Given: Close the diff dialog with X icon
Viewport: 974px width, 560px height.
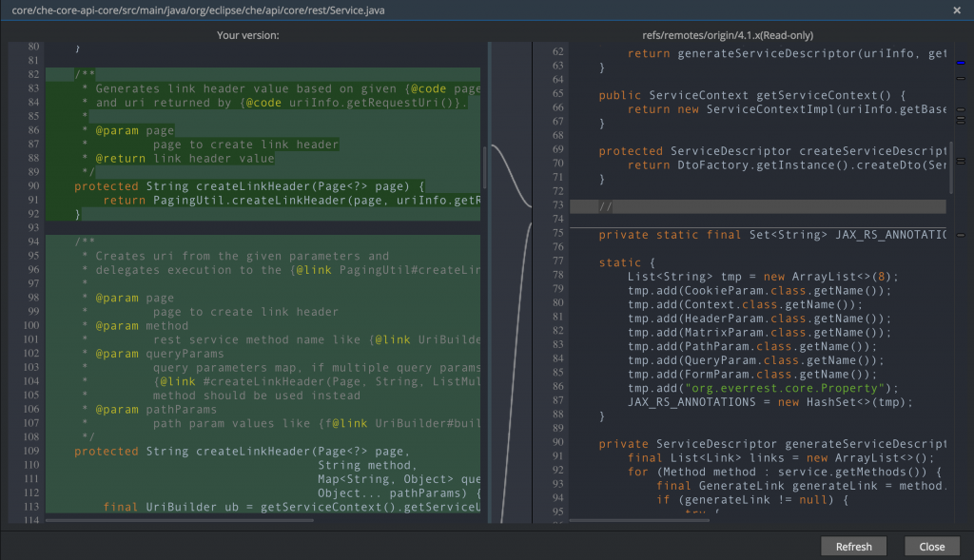Looking at the screenshot, I should [x=957, y=10].
